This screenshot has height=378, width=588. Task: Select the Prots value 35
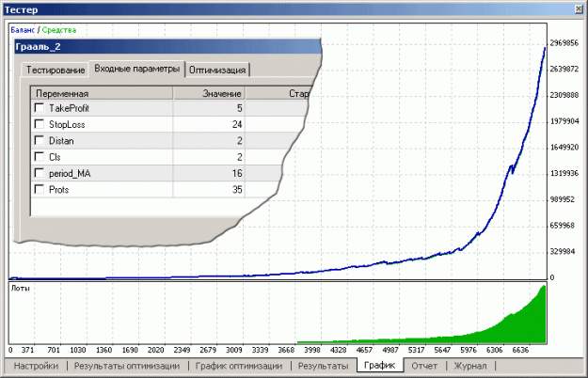[x=237, y=190]
